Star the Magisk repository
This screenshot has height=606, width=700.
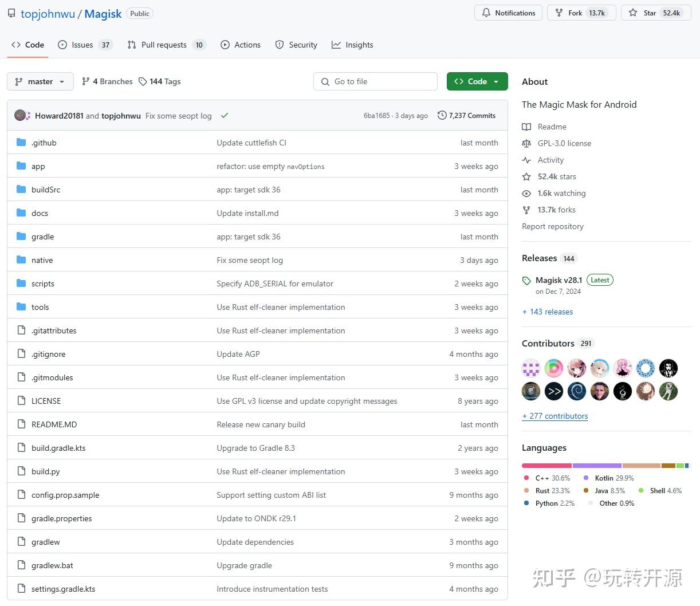click(x=656, y=13)
